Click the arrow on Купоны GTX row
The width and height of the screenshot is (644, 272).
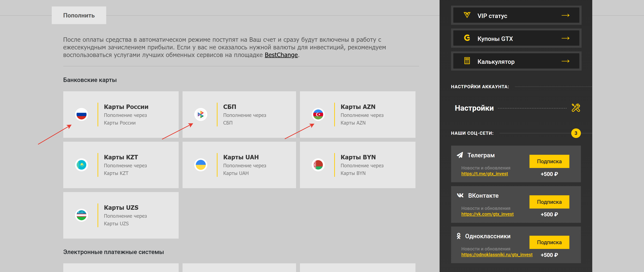click(x=565, y=39)
